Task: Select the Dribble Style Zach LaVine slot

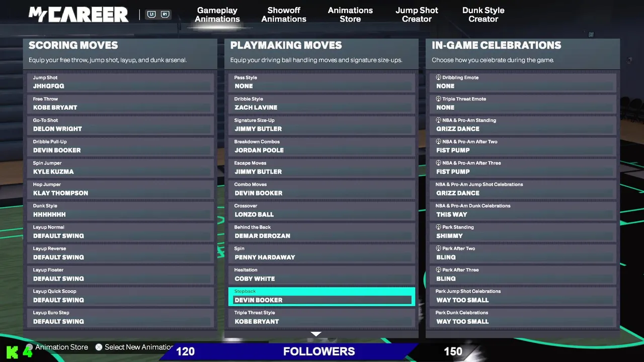Action: point(322,104)
